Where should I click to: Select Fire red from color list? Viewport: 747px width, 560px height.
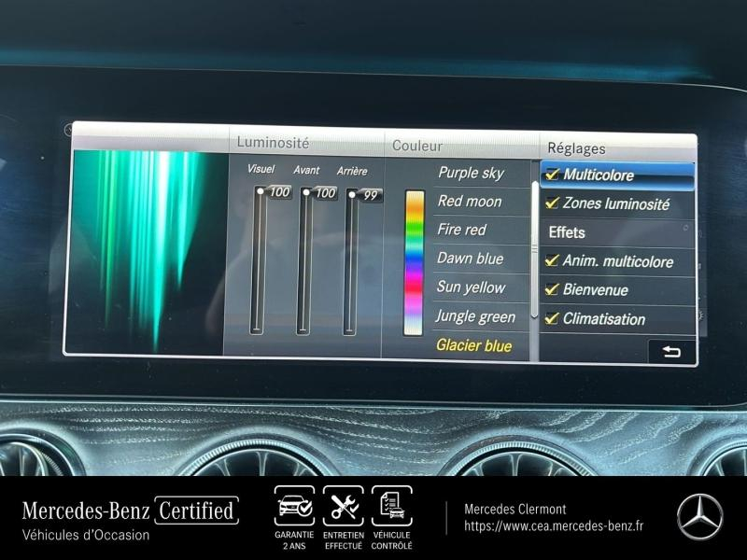(x=461, y=230)
